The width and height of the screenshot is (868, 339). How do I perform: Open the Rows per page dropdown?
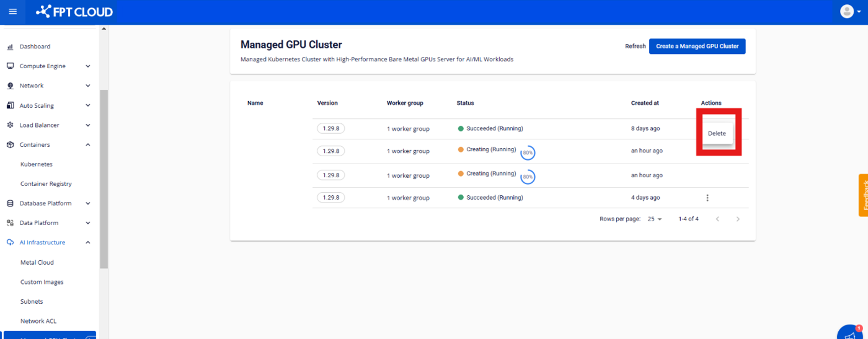[654, 219]
